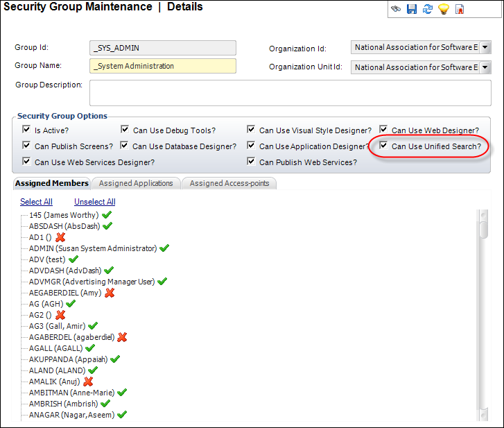This screenshot has width=504, height=428.
Task: Uncheck Can Use Unified Search?
Action: point(383,146)
